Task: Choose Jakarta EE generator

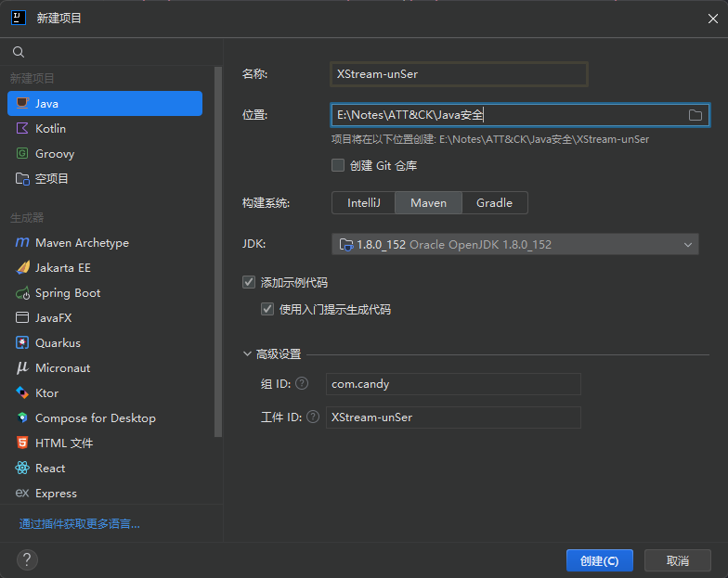Action: (x=105, y=267)
